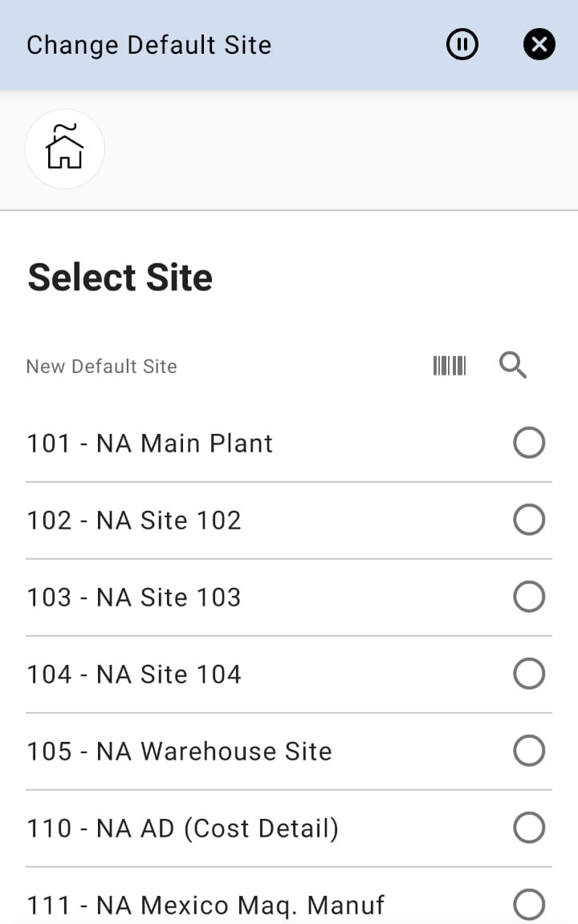Open search with the magnifier icon

tap(513, 366)
